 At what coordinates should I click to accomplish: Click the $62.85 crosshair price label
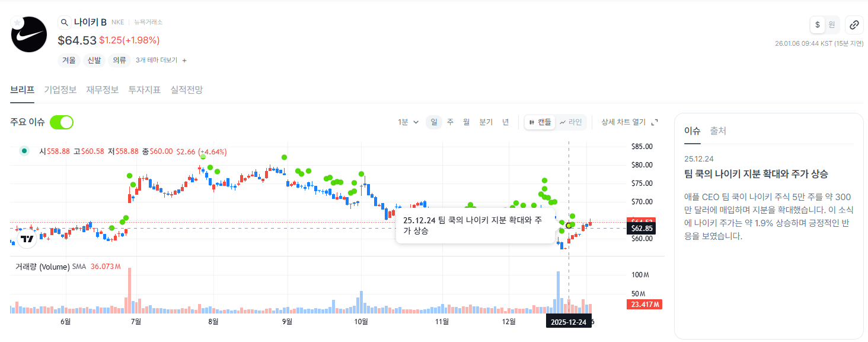(642, 229)
